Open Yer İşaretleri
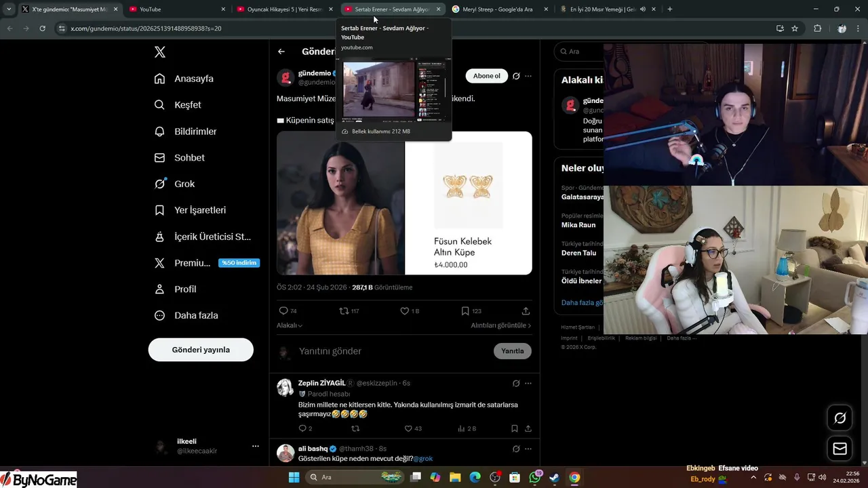The height and width of the screenshot is (488, 868). pos(190,210)
